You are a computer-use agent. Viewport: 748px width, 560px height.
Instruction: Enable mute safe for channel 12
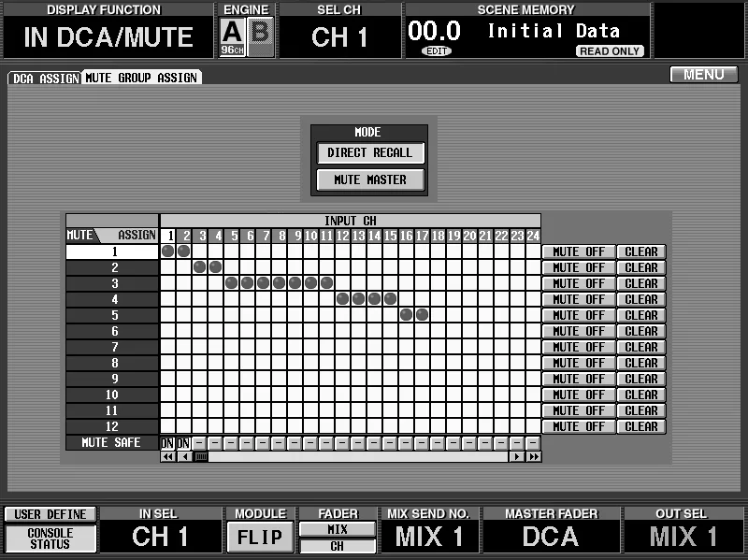click(x=342, y=443)
